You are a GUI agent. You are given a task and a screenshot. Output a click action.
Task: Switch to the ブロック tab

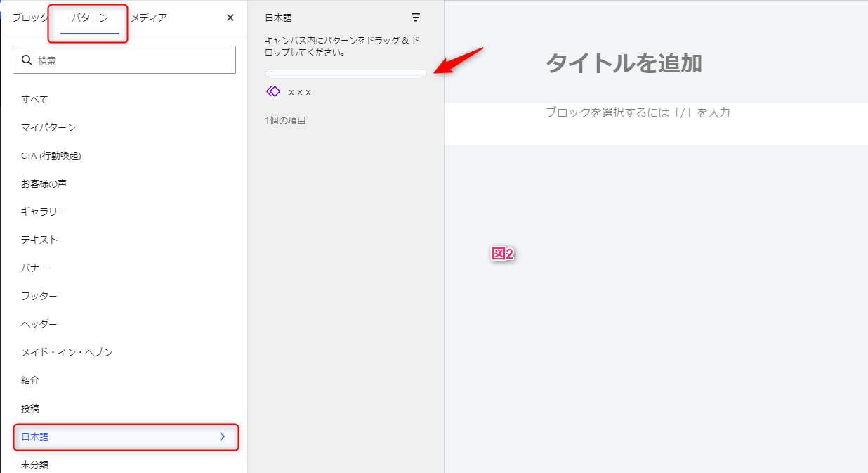tap(29, 18)
